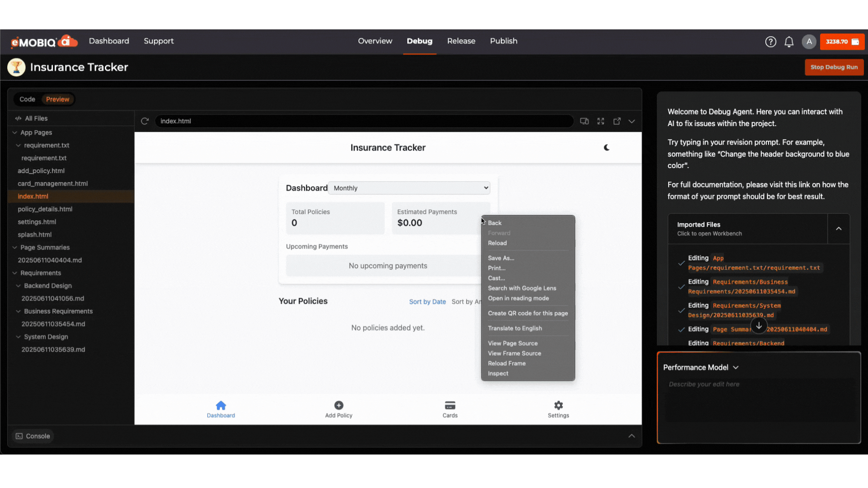Open preview in new window
The width and height of the screenshot is (868, 488).
pyautogui.click(x=617, y=121)
